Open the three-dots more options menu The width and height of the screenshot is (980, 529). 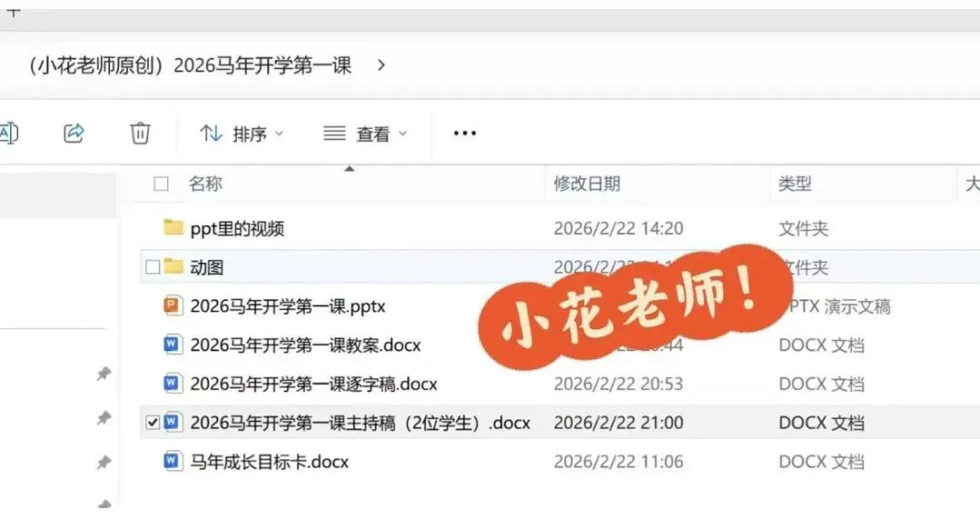pos(465,133)
